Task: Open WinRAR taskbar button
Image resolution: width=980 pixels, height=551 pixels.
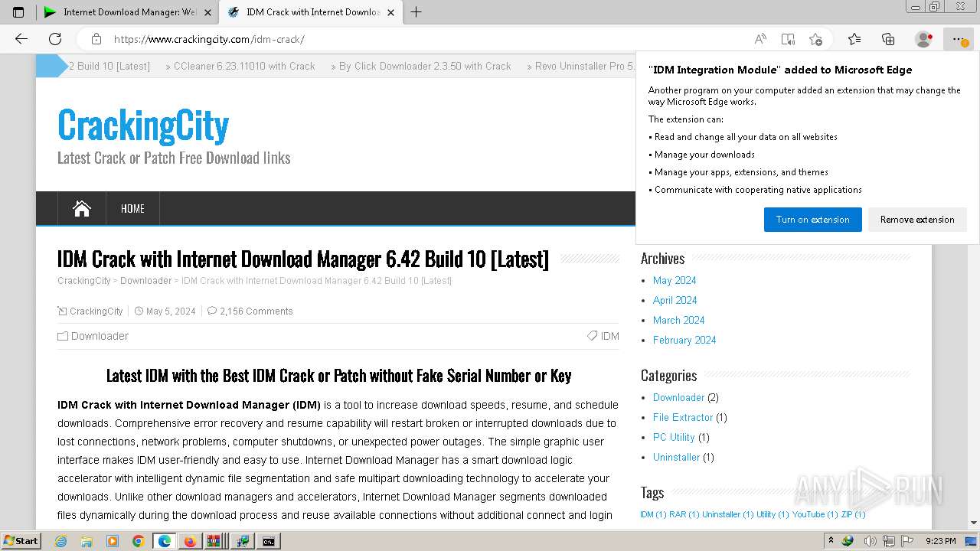Action: (x=215, y=541)
